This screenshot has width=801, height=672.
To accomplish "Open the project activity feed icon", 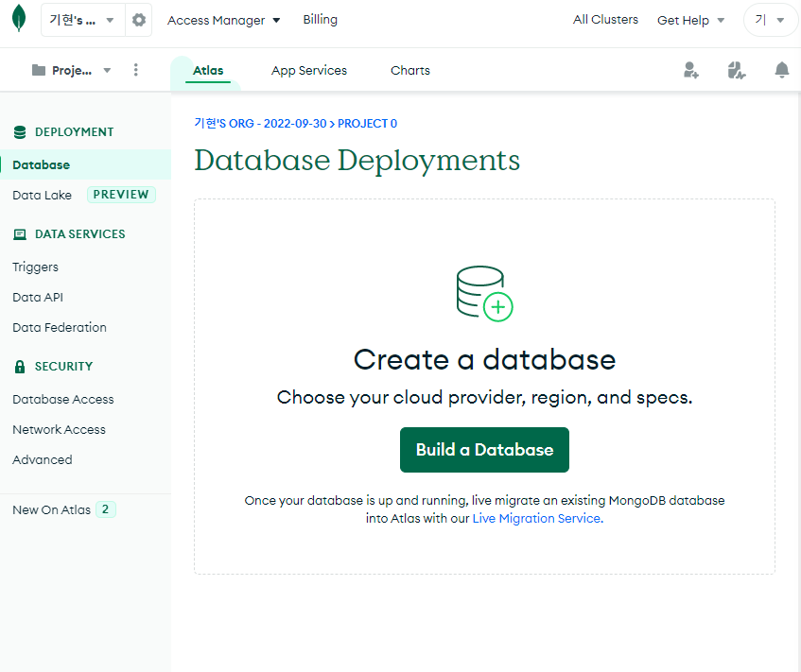I will [x=736, y=70].
